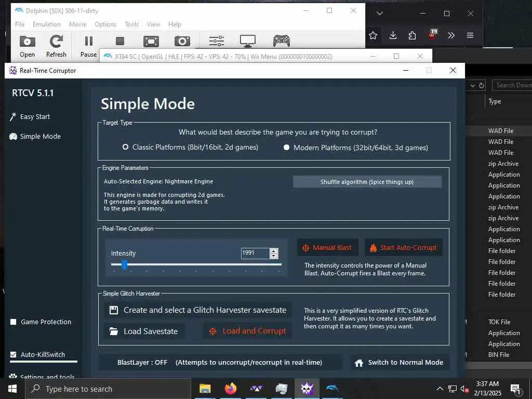Click the browser bookmark star icon
Image resolution: width=532 pixels, height=399 pixels.
[x=373, y=35]
